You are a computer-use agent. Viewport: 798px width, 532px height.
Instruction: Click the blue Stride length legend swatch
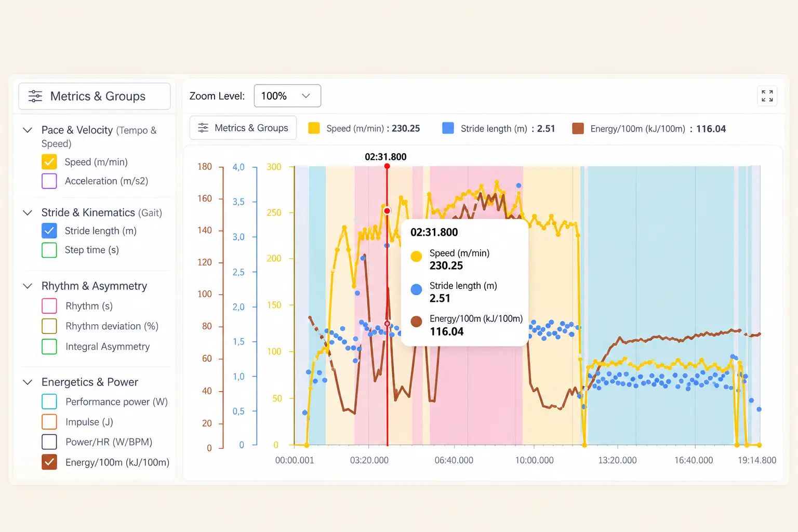[448, 128]
